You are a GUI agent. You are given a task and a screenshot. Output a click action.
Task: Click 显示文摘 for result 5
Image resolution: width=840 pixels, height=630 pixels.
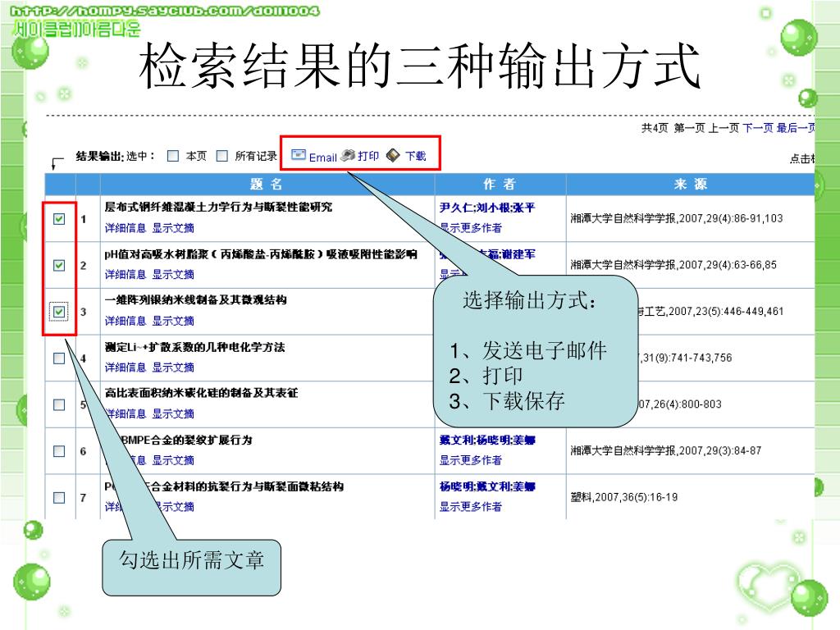(x=173, y=413)
